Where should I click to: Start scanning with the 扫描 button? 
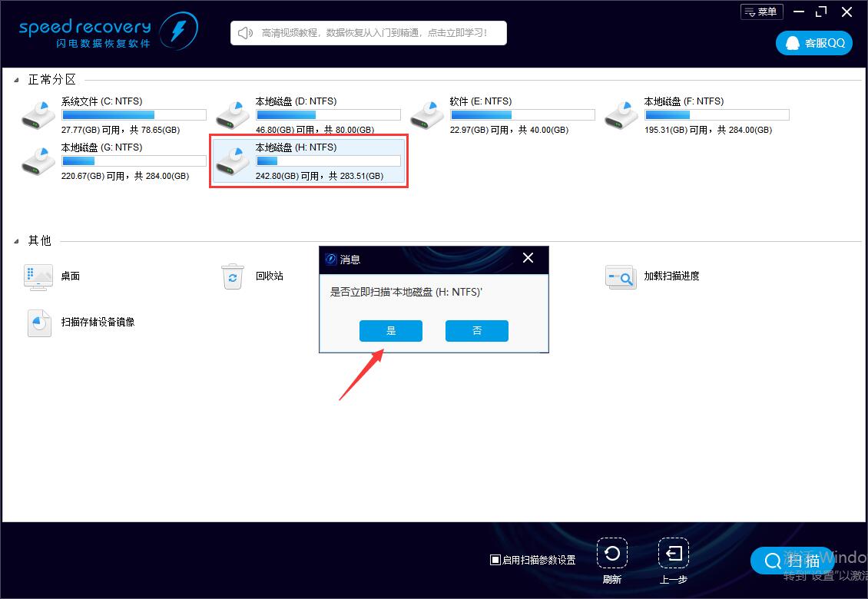tap(792, 561)
